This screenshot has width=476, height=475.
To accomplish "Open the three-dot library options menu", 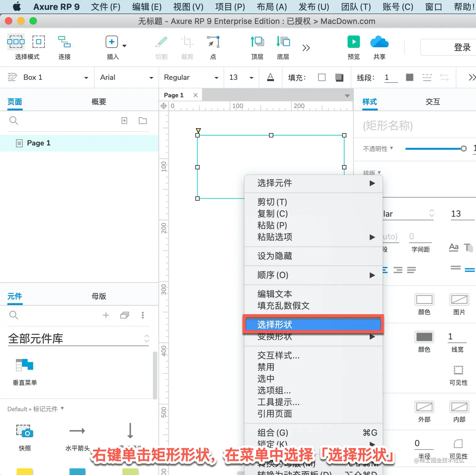I will (x=143, y=315).
